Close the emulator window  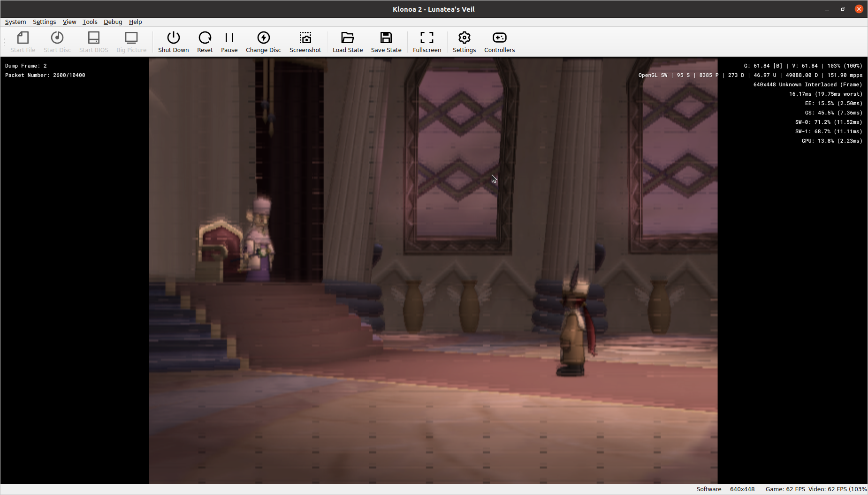pos(859,9)
